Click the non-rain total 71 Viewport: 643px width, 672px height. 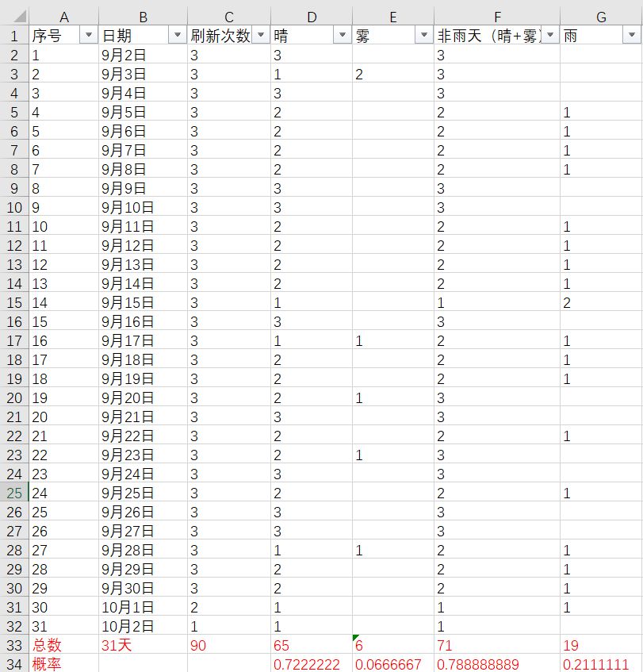[x=497, y=645]
